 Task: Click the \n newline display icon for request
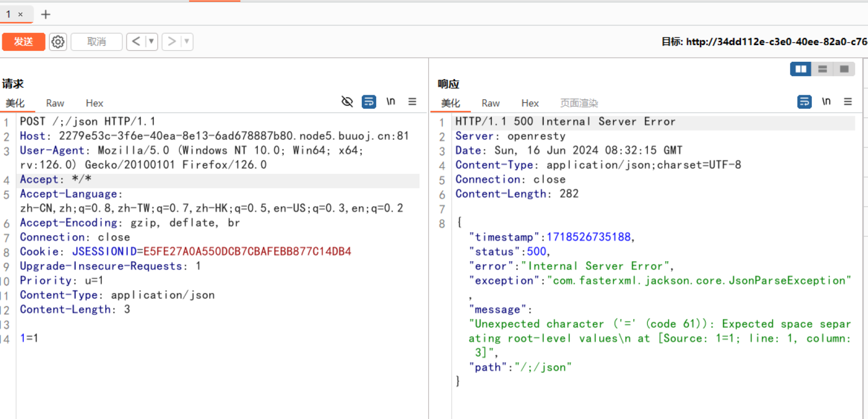click(x=391, y=101)
